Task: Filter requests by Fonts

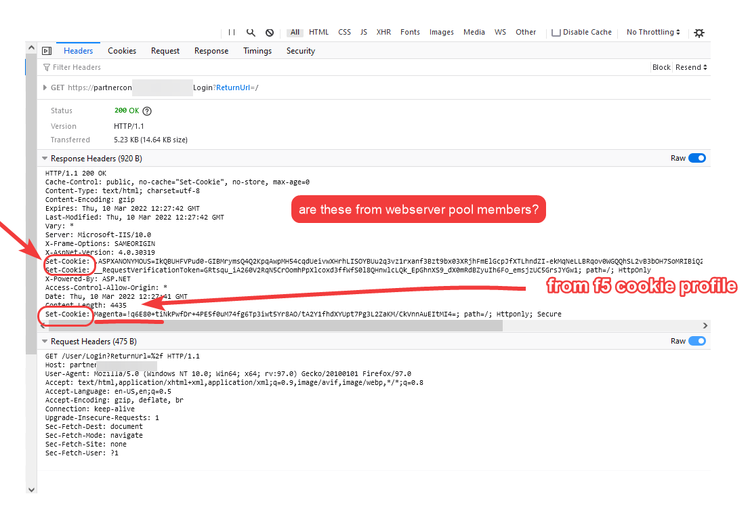Action: point(410,32)
